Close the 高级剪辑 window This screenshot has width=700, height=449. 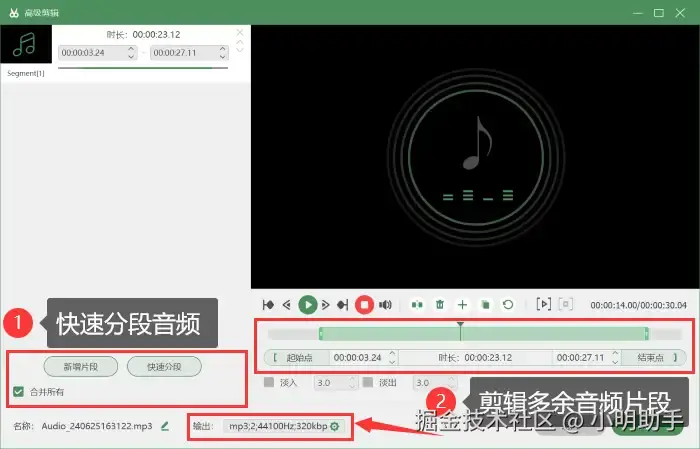click(x=680, y=13)
